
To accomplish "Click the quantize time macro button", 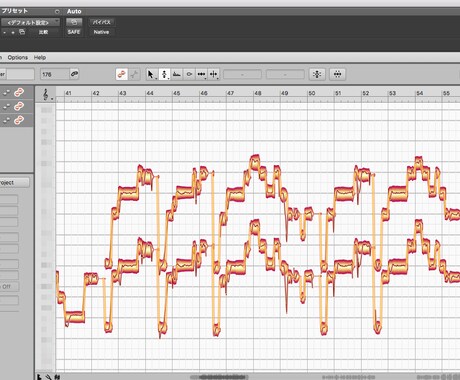I will coord(337,74).
